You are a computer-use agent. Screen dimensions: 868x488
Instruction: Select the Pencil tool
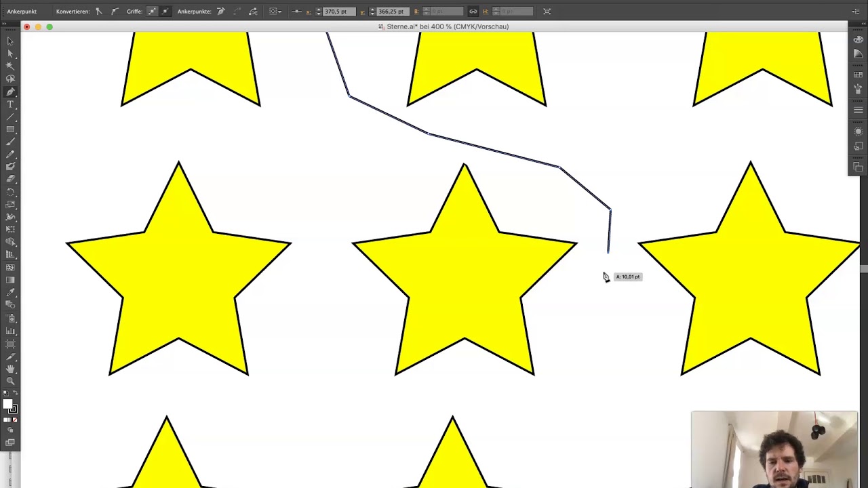click(10, 154)
